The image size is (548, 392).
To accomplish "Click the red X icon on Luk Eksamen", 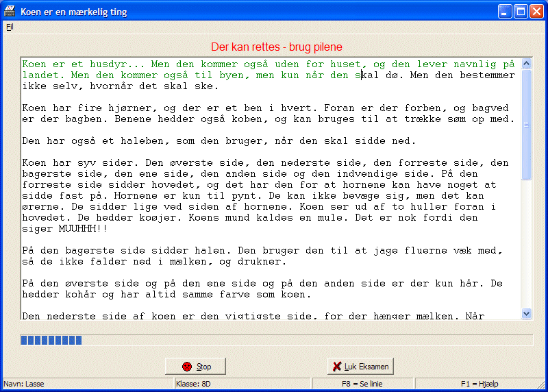I will [336, 367].
